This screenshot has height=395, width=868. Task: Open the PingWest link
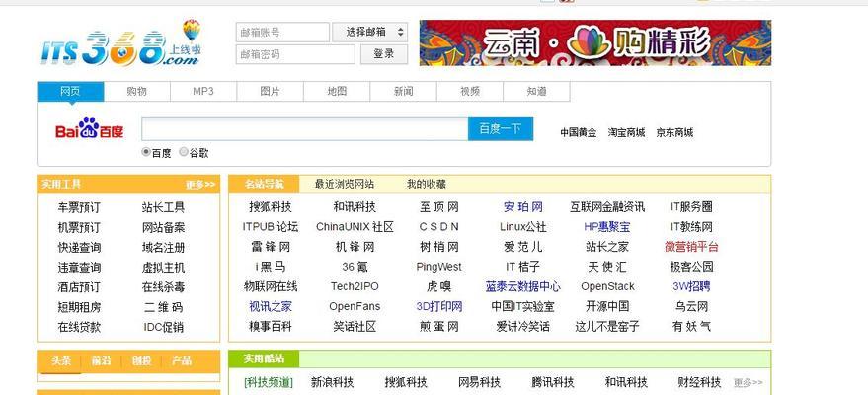(439, 267)
